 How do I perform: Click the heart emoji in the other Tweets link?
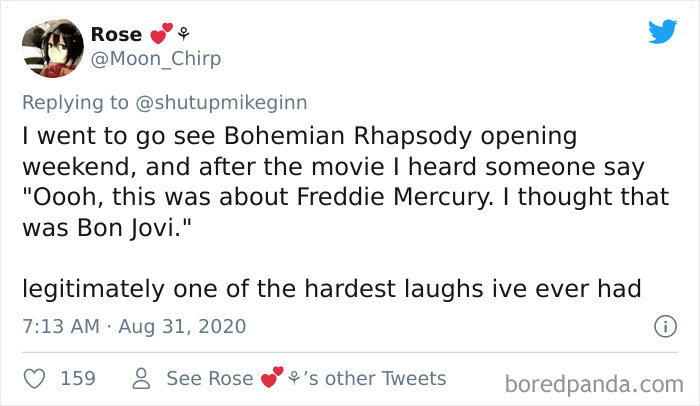271,378
